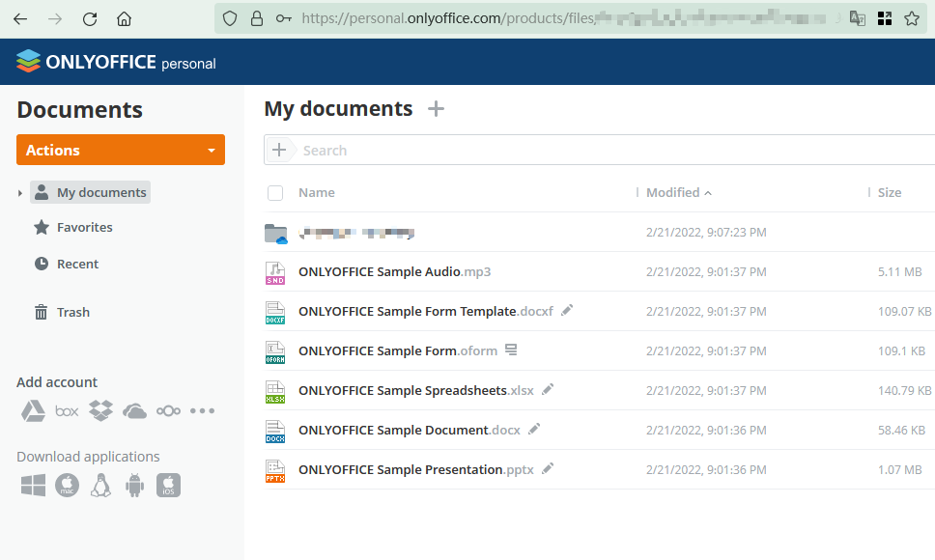Open ONLYOFFICE Sample Audio.mp3
Image resolution: width=935 pixels, height=560 pixels.
pyautogui.click(x=395, y=271)
